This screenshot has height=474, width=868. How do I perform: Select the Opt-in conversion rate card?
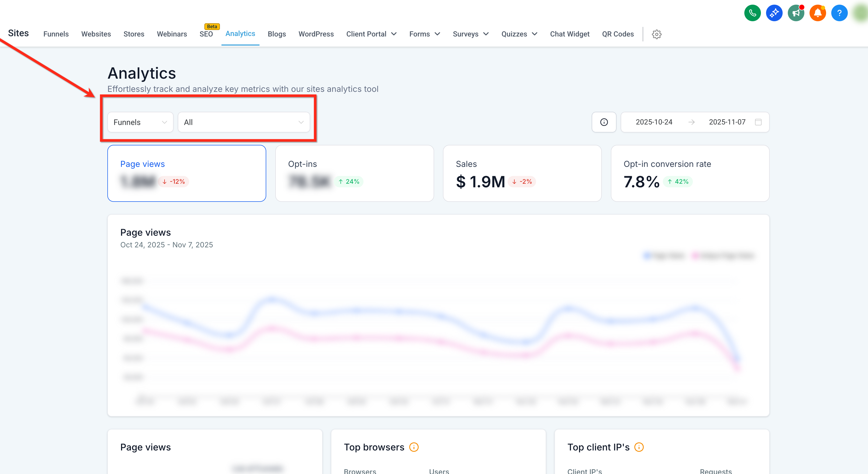click(690, 173)
